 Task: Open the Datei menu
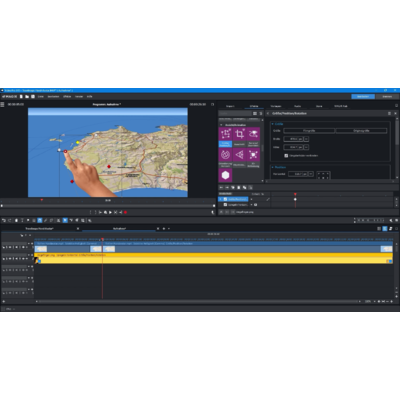click(x=41, y=97)
